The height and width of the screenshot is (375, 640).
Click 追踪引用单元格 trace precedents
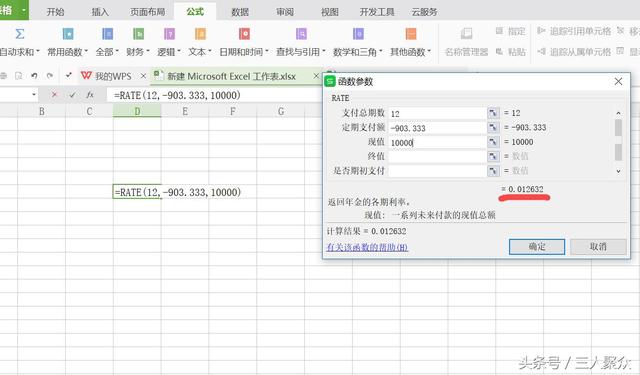tap(574, 31)
